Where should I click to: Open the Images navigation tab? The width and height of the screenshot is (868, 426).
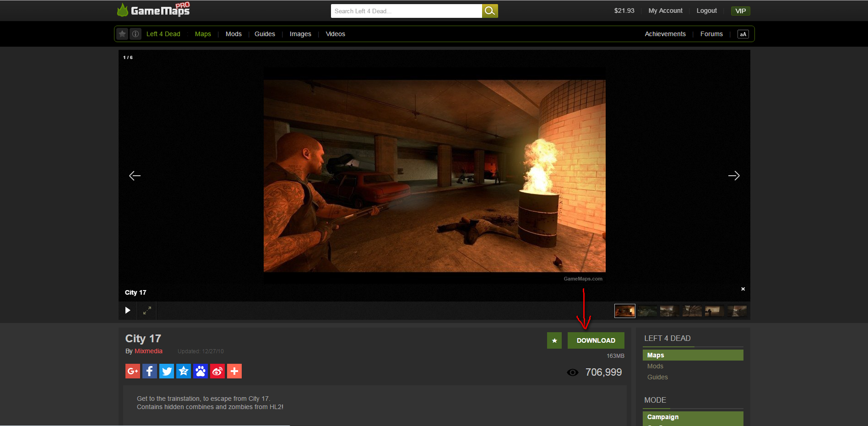click(300, 34)
